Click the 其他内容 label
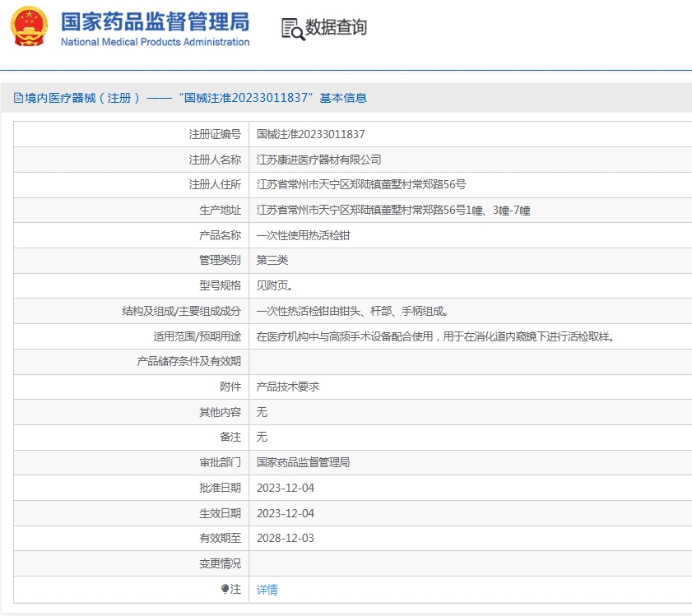The image size is (692, 616). click(x=221, y=412)
